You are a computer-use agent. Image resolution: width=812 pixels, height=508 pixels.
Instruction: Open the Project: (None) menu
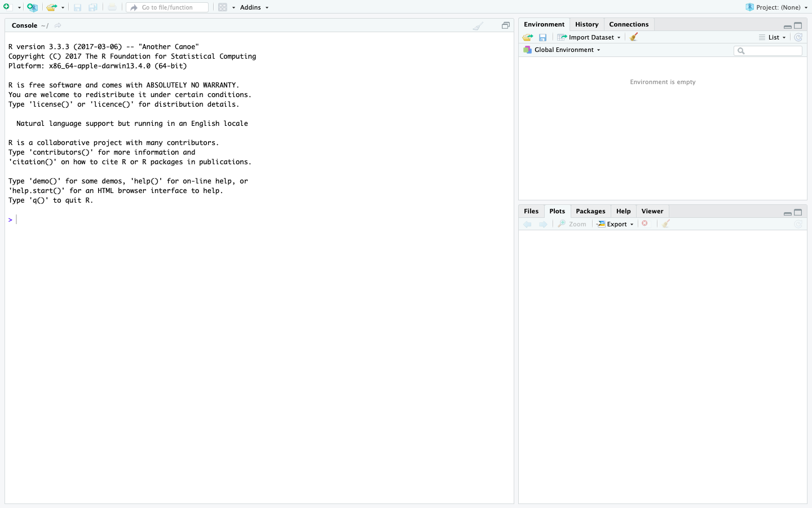(x=778, y=7)
